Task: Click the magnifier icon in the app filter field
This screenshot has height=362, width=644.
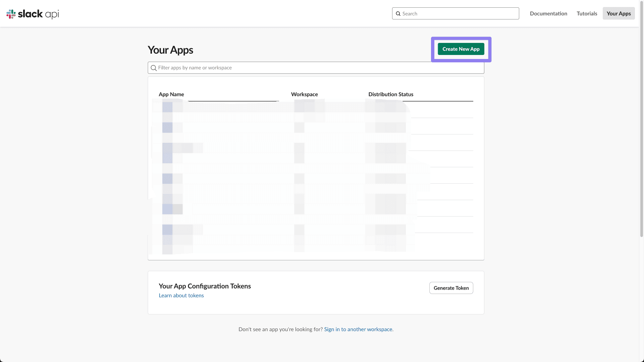Action: [x=154, y=68]
